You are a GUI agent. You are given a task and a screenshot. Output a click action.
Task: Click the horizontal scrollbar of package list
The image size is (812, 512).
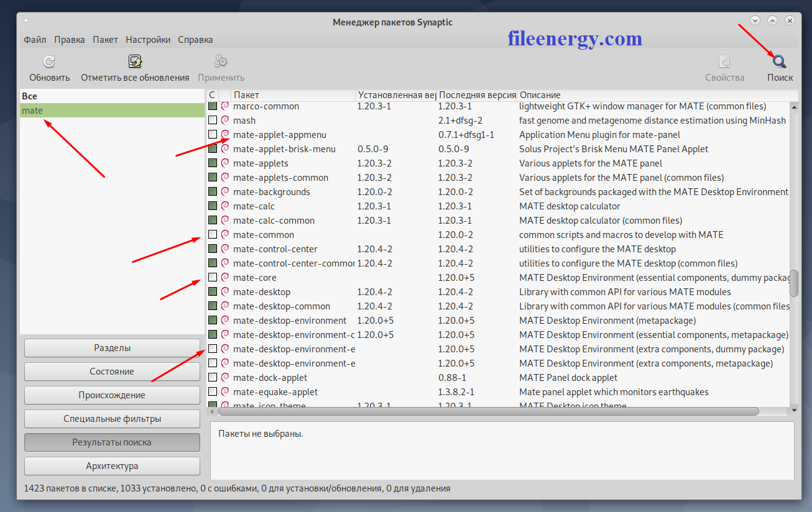(489, 411)
